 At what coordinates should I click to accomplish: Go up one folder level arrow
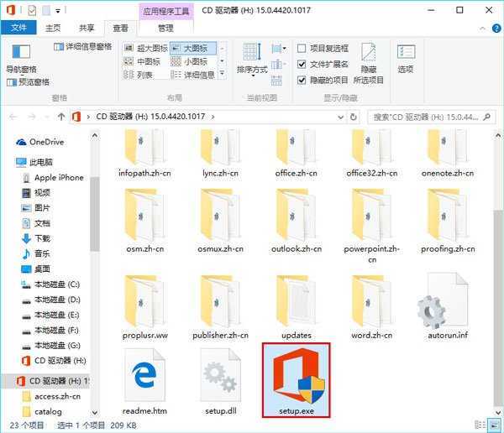61,117
